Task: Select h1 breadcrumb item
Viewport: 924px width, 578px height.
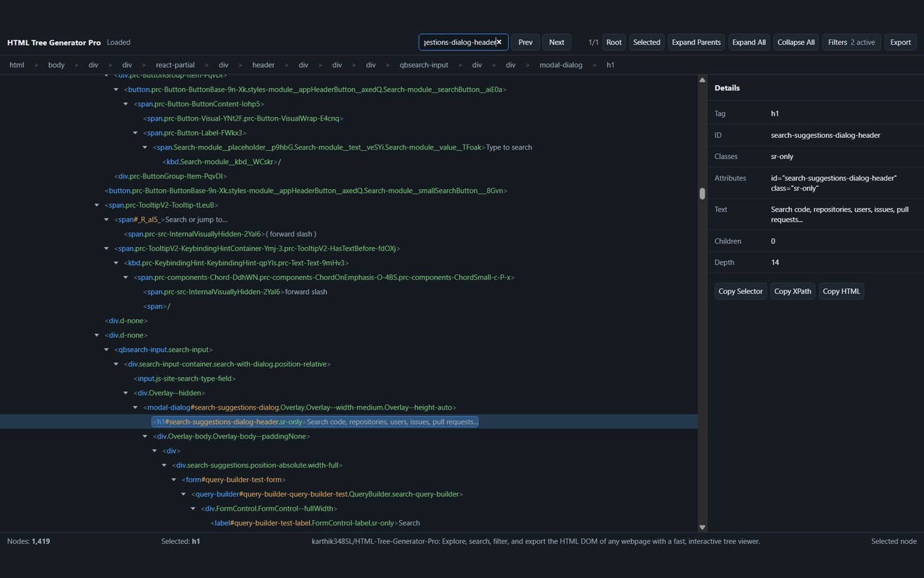Action: coord(610,65)
